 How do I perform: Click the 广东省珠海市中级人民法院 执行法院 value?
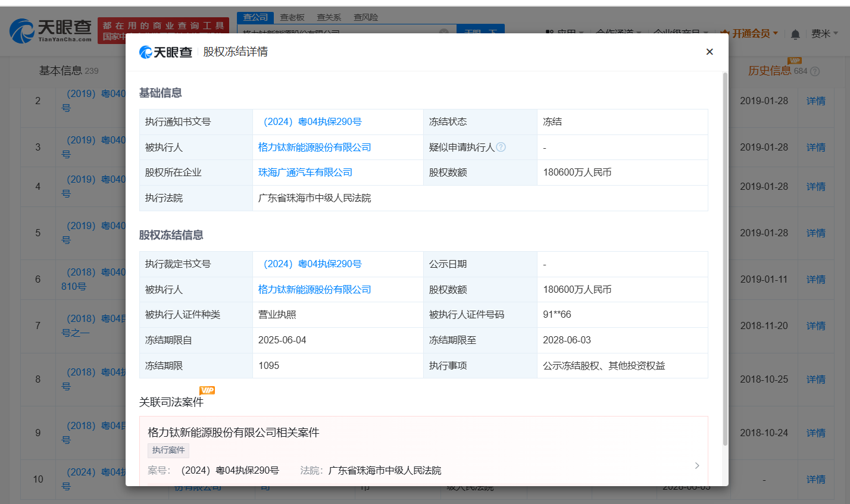tap(314, 198)
